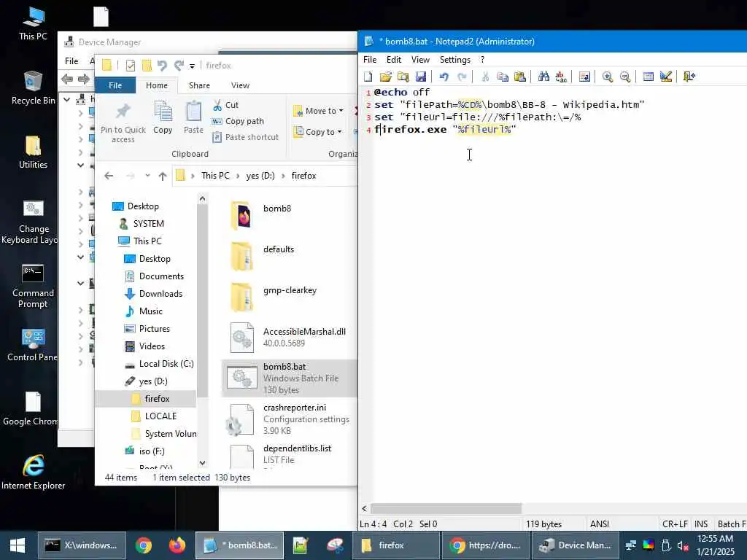The height and width of the screenshot is (560, 747).
Task: Open the Device Manager File menu
Action: (71, 61)
